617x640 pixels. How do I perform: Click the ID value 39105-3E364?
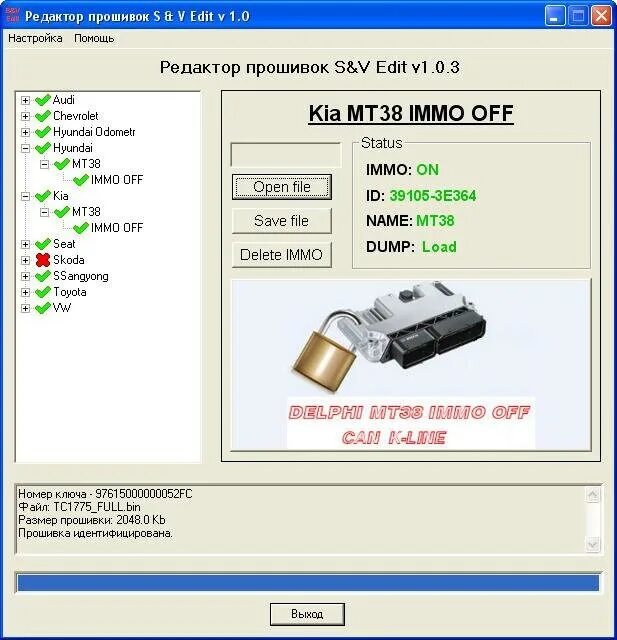point(433,196)
